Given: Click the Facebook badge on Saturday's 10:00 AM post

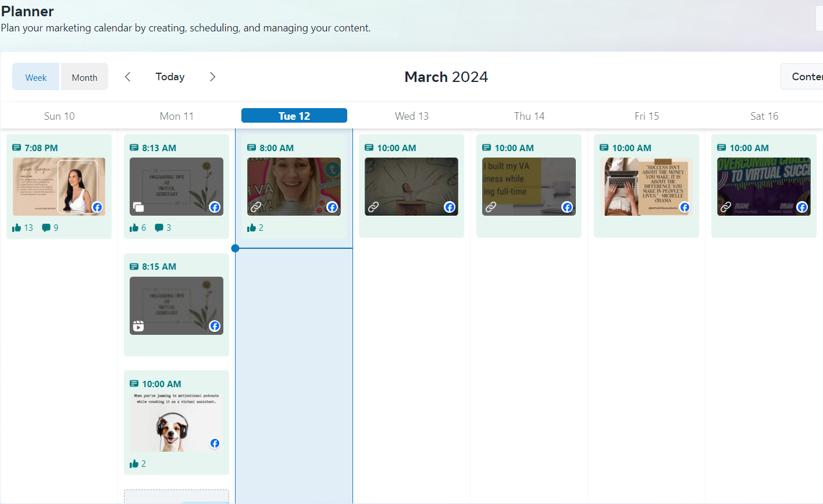Looking at the screenshot, I should click(x=802, y=208).
